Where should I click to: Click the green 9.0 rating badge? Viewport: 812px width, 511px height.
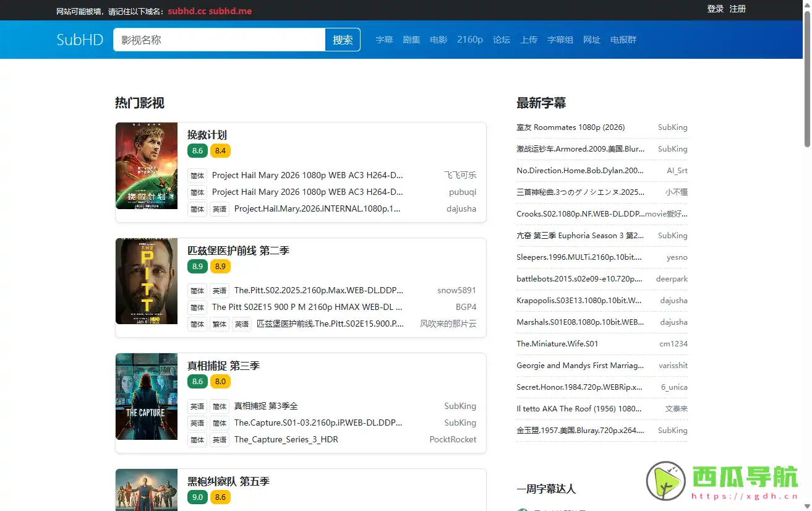[197, 497]
